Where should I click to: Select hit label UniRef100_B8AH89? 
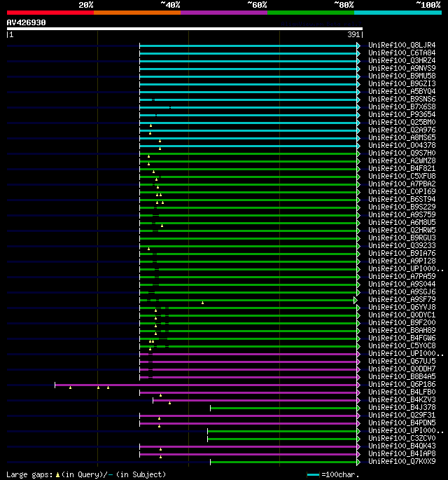click(402, 330)
